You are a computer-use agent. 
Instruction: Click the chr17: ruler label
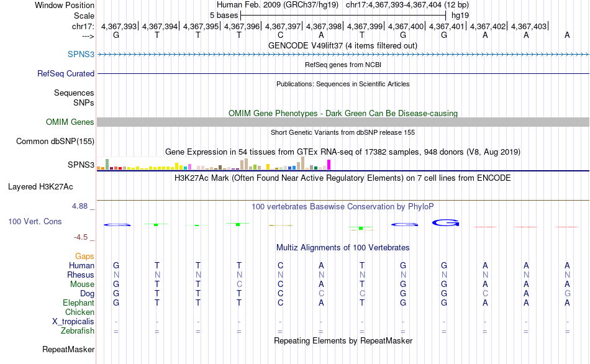coord(83,26)
